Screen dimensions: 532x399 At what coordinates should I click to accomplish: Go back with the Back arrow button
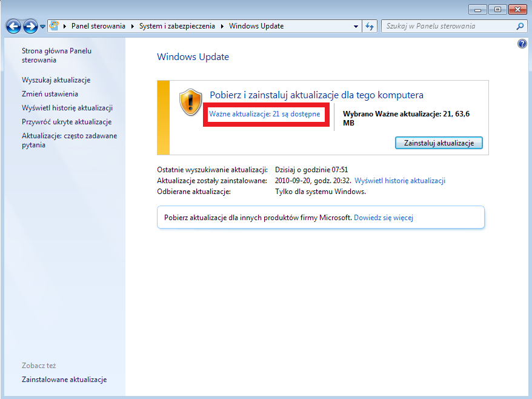(x=13, y=26)
